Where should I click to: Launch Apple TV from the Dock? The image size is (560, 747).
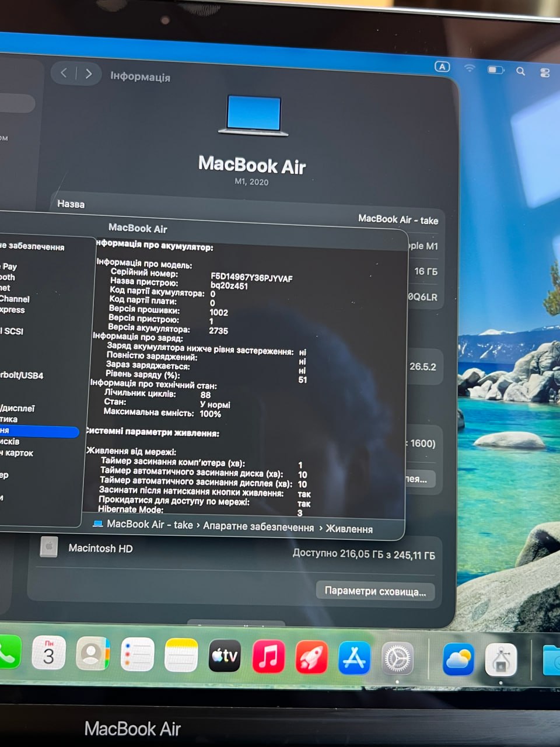[225, 656]
